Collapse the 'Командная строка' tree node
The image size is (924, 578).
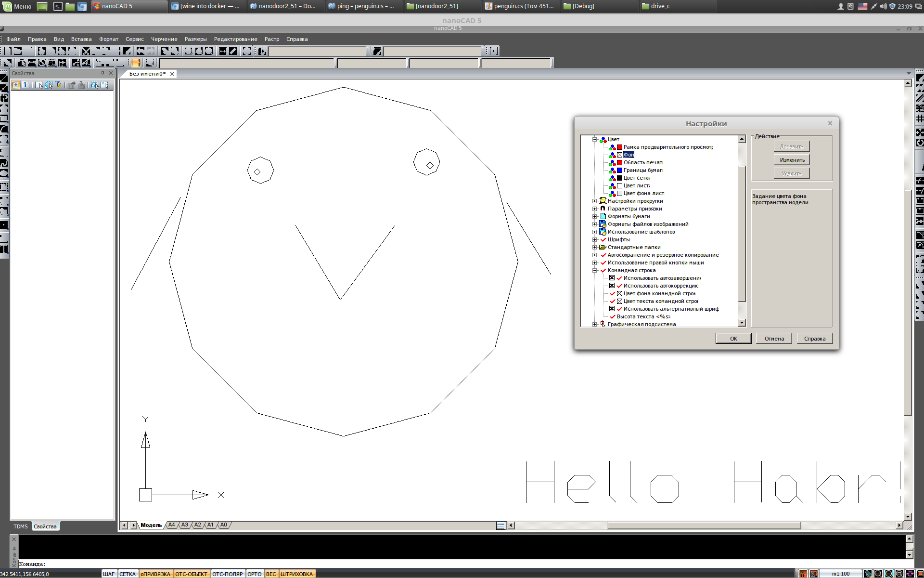(595, 270)
